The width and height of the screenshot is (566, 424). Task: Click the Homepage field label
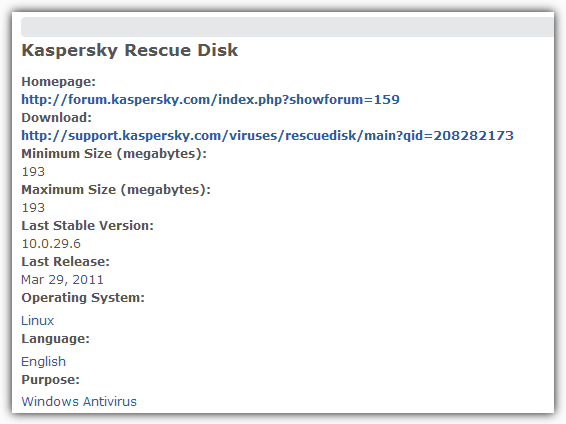tap(58, 82)
